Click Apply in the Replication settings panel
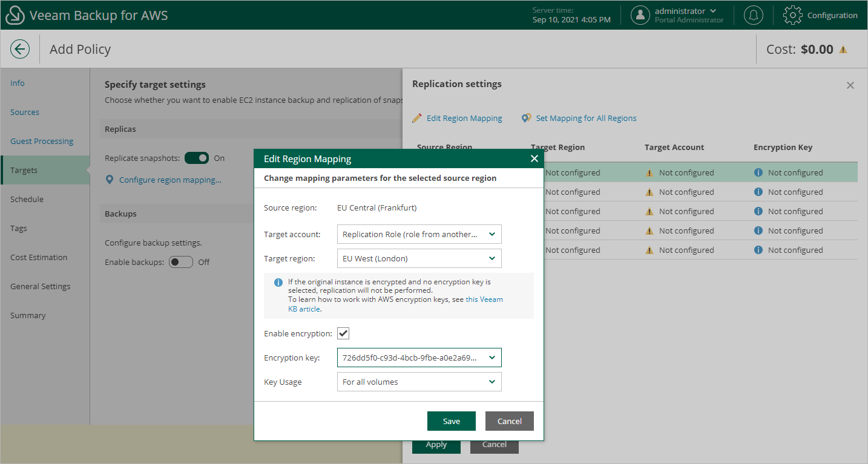Viewport: 868px width, 464px height. 436,446
